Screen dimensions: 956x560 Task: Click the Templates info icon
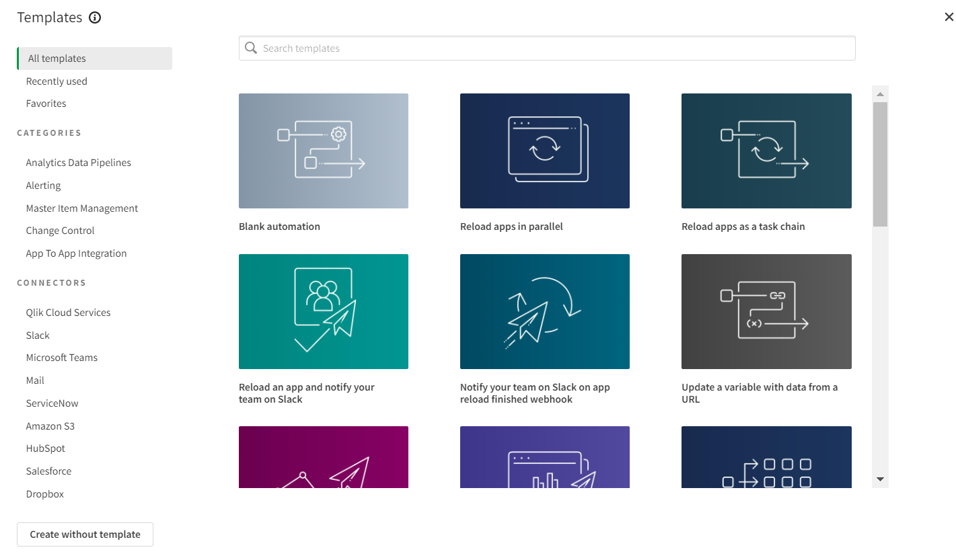pyautogui.click(x=95, y=18)
